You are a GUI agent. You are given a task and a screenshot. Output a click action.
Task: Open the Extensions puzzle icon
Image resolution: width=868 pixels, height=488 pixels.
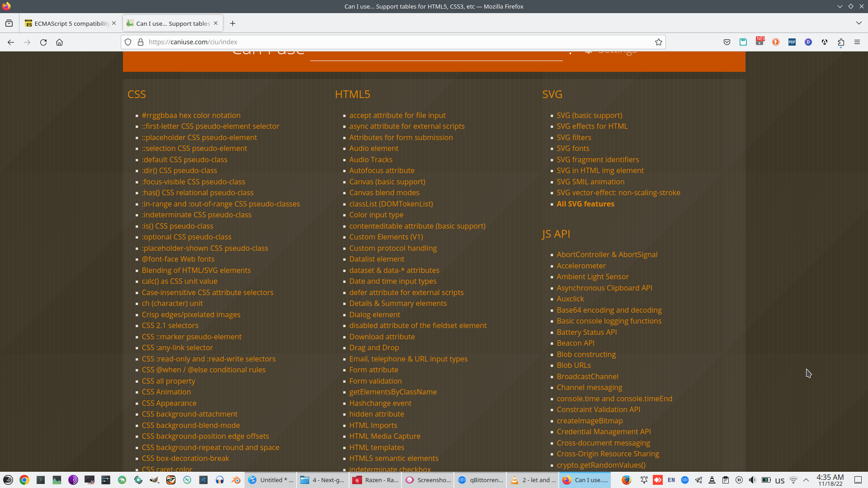click(840, 42)
